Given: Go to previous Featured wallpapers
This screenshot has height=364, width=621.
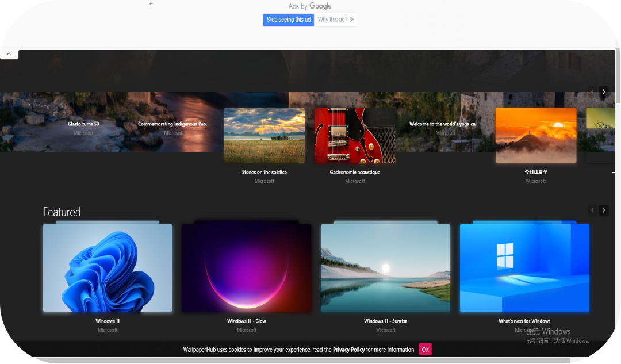Looking at the screenshot, I should point(592,210).
